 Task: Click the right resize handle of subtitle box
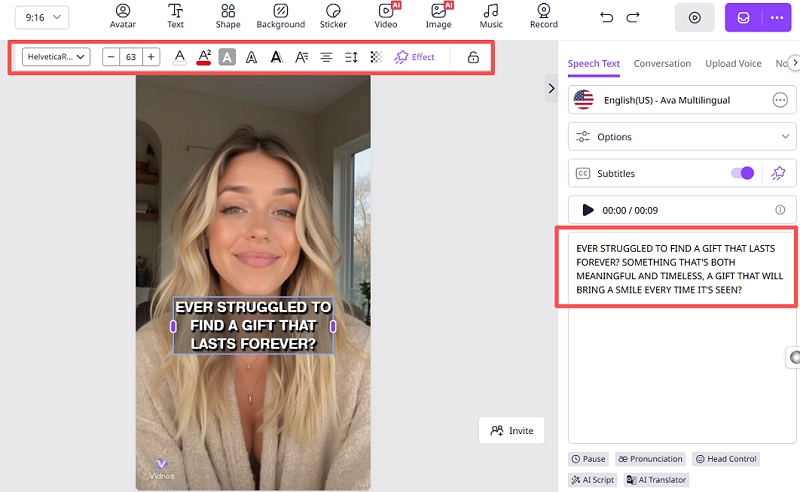(x=333, y=326)
